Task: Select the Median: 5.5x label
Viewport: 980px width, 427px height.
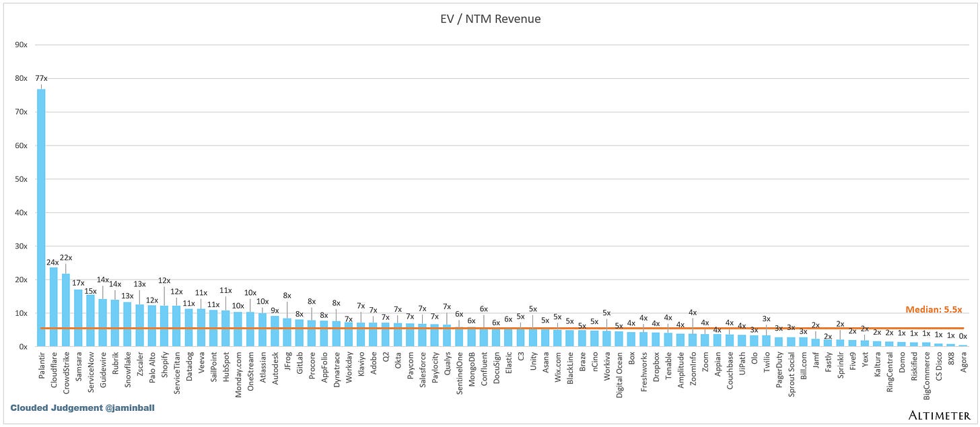Action: coord(934,310)
